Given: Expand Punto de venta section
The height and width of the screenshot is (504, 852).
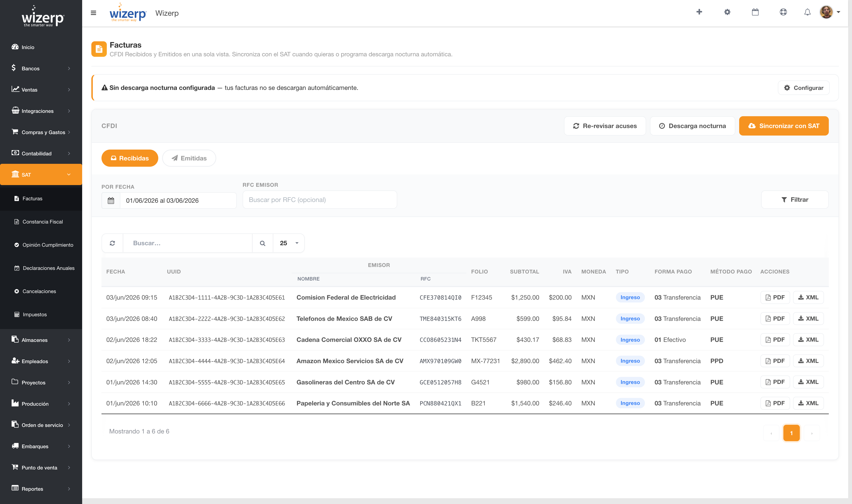Looking at the screenshot, I should [41, 467].
